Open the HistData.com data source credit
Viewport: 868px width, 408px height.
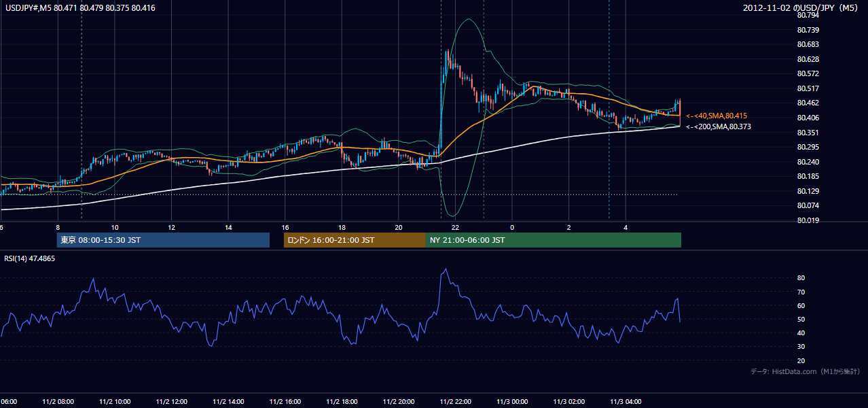[806, 371]
